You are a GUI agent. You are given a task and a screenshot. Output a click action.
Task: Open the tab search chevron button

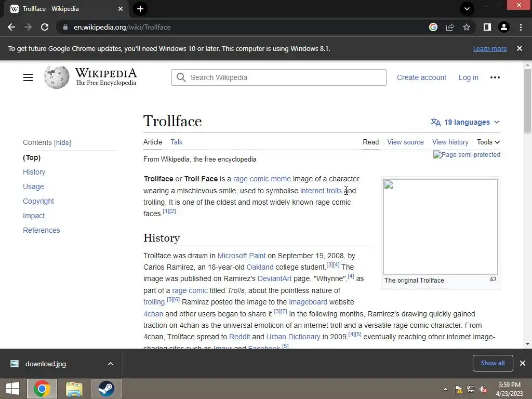467,9
